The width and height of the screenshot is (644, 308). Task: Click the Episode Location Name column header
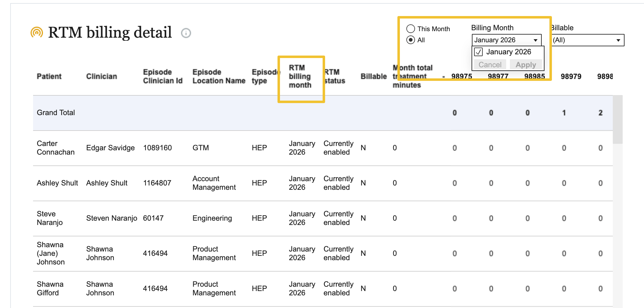tap(219, 76)
